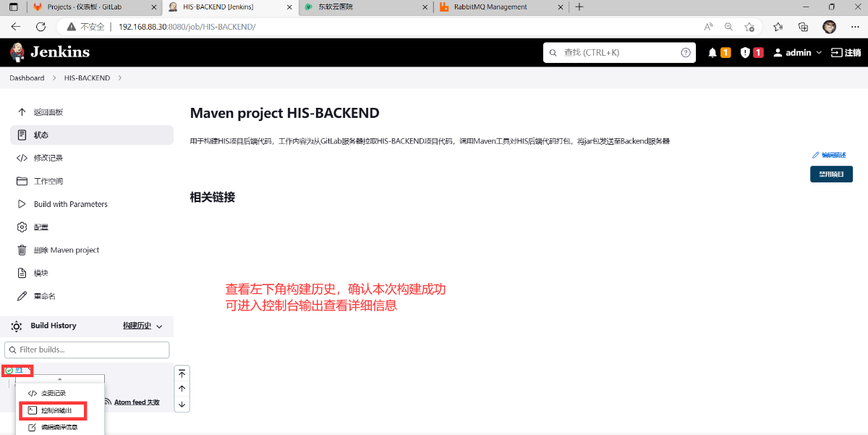The image size is (868, 435).
Task: Click the Jenkins logo in header
Action: [50, 52]
